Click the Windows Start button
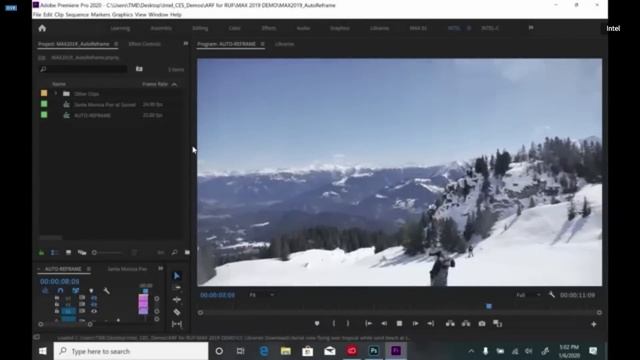640x360 pixels. click(x=42, y=351)
